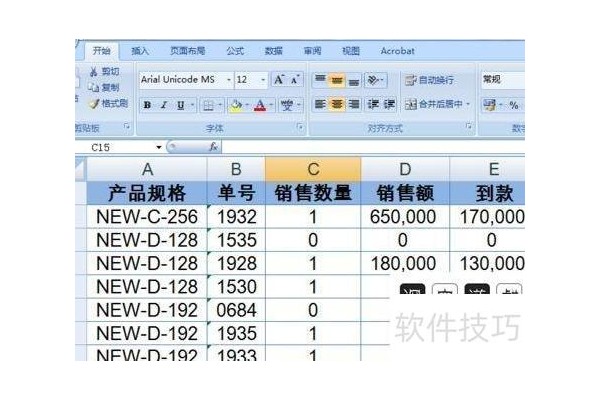Open the 视图 (View) tab
Image resolution: width=600 pixels, height=400 pixels.
click(351, 51)
